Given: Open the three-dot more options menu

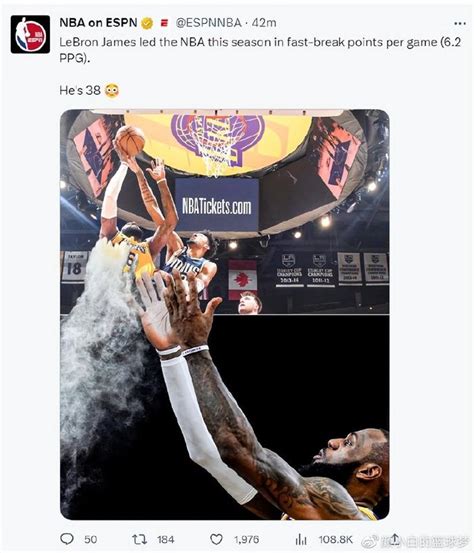Looking at the screenshot, I should (460, 23).
